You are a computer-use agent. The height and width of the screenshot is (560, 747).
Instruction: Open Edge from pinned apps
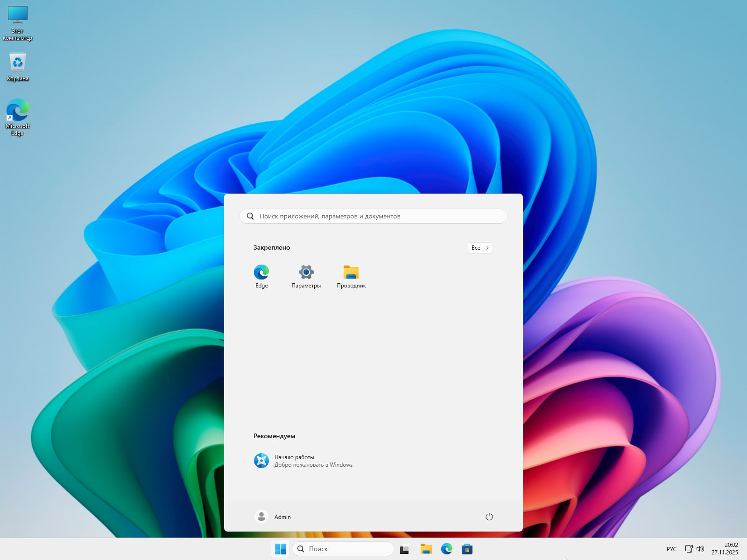coord(261,276)
